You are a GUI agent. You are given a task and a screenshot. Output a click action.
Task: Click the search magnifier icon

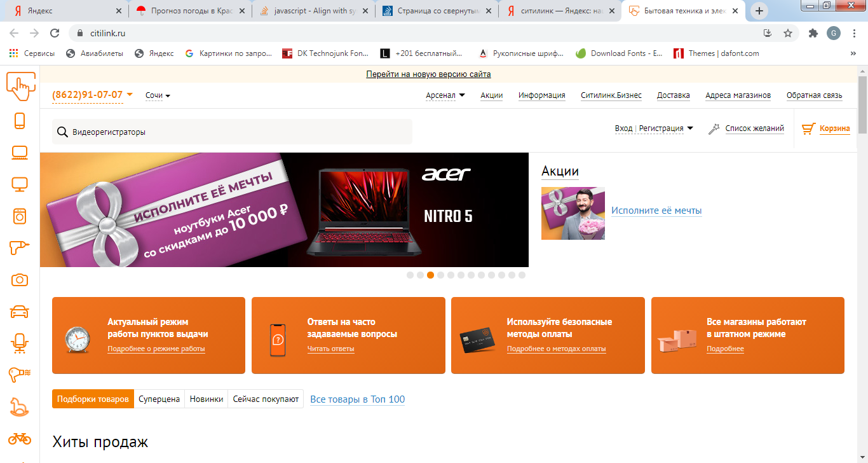click(x=63, y=132)
